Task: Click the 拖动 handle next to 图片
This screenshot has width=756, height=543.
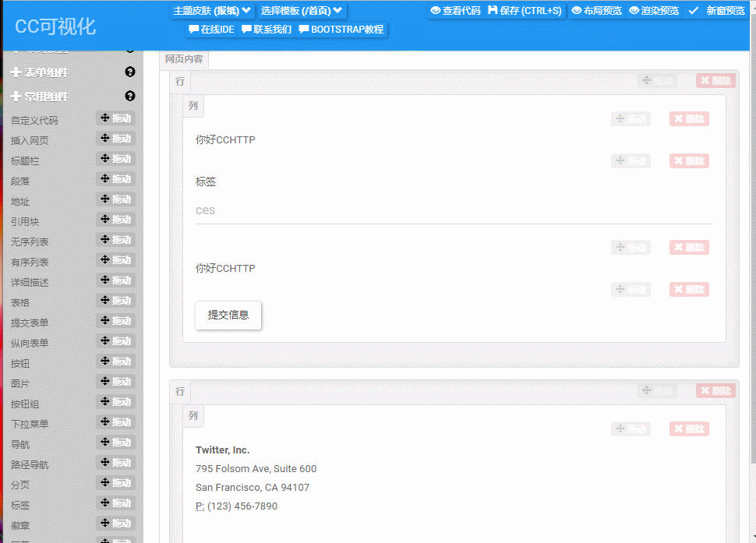Action: 115,382
